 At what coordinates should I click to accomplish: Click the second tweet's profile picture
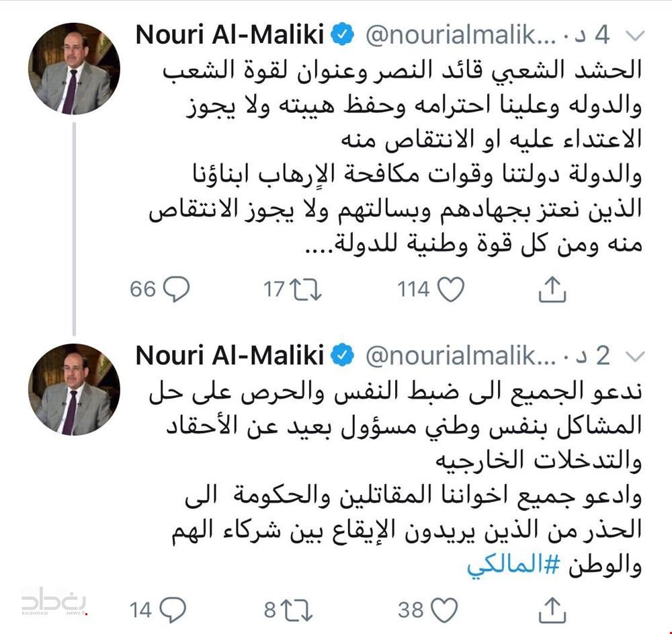74,389
